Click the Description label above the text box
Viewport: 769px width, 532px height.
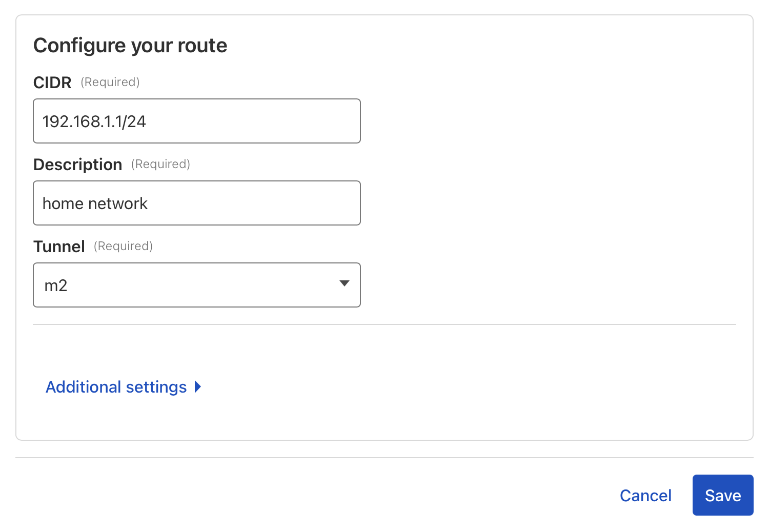(x=77, y=165)
